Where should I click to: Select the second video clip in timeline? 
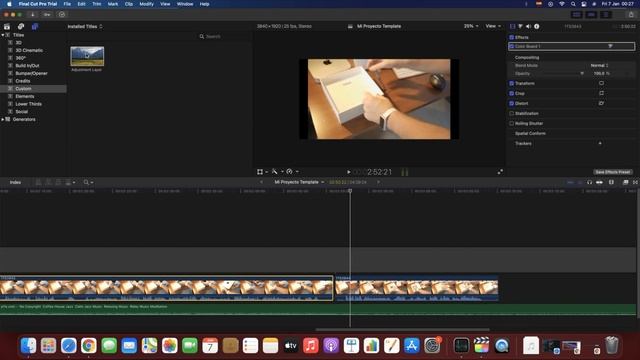click(416, 288)
